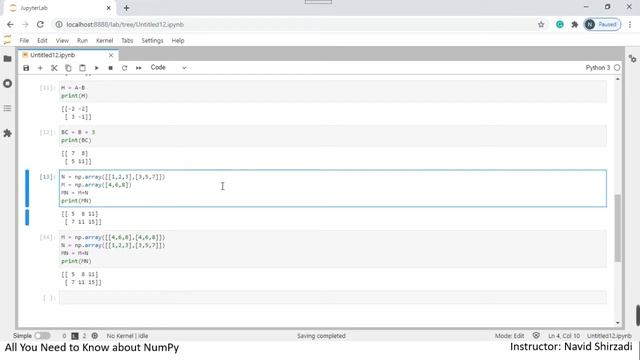Click Untitled12.ipynb name in status bar
640x360 pixels.
[x=609, y=336]
